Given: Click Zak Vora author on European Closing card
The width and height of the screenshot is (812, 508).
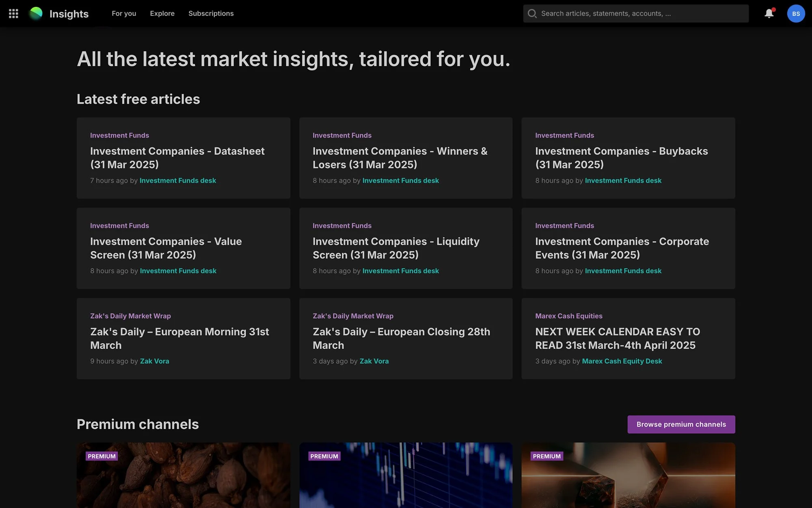Looking at the screenshot, I should tap(374, 361).
